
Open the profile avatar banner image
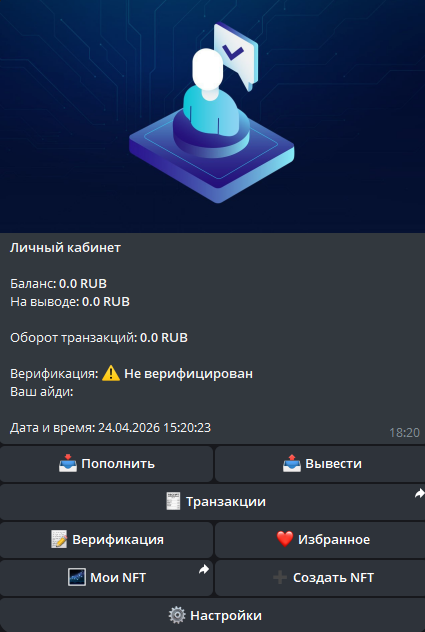click(x=212, y=116)
